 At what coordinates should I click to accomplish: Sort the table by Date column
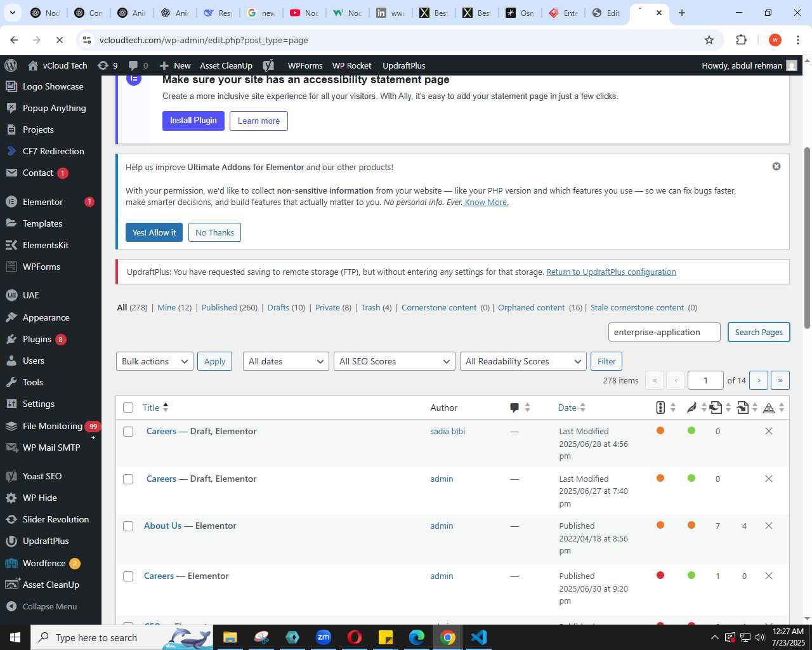572,408
